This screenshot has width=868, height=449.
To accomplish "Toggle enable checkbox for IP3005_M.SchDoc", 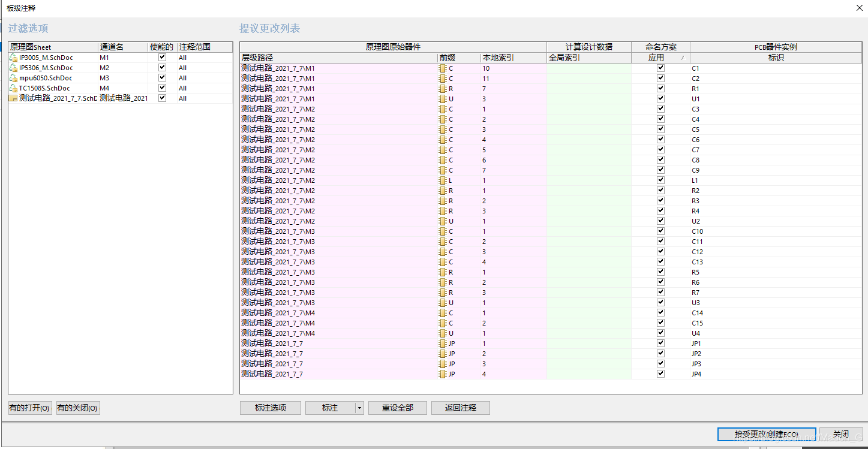I will pos(162,58).
